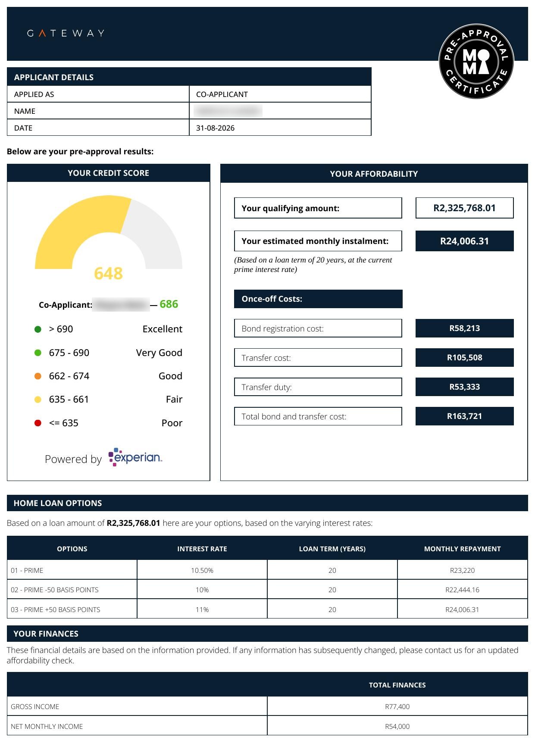Viewport: 535px width, 756px height.
Task: Click the OPTIONS column header
Action: [x=72, y=549]
